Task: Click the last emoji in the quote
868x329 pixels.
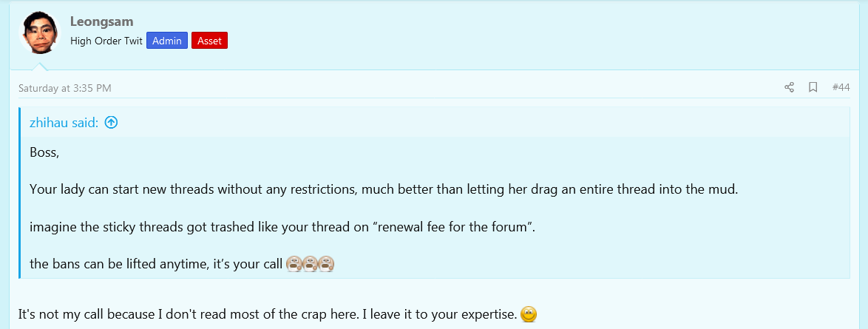Action: (x=327, y=264)
